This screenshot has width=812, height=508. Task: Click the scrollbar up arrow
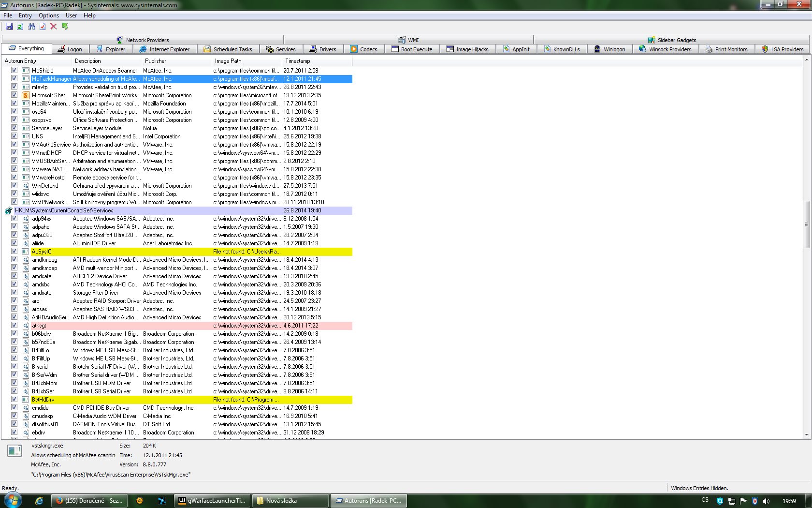point(806,60)
